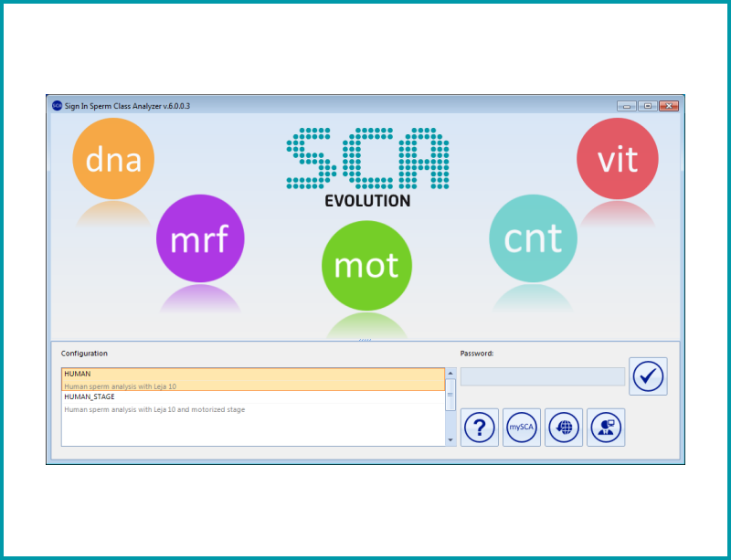This screenshot has width=731, height=560.
Task: Click the globe download icon button
Action: click(564, 428)
